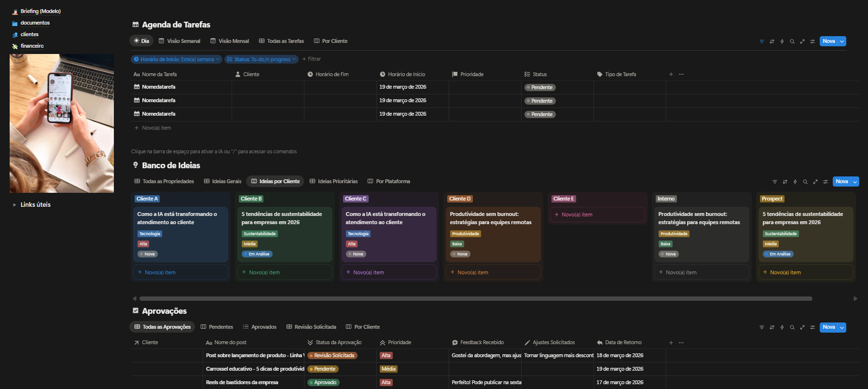Open the Horário de Início filter dropdown
868x389 pixels.
(177, 59)
